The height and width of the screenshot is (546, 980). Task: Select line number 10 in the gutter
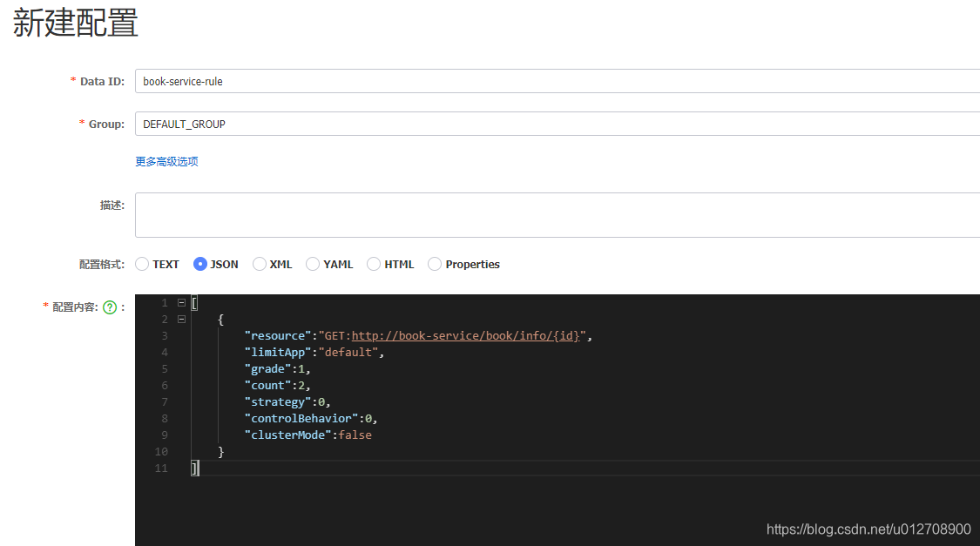click(161, 452)
